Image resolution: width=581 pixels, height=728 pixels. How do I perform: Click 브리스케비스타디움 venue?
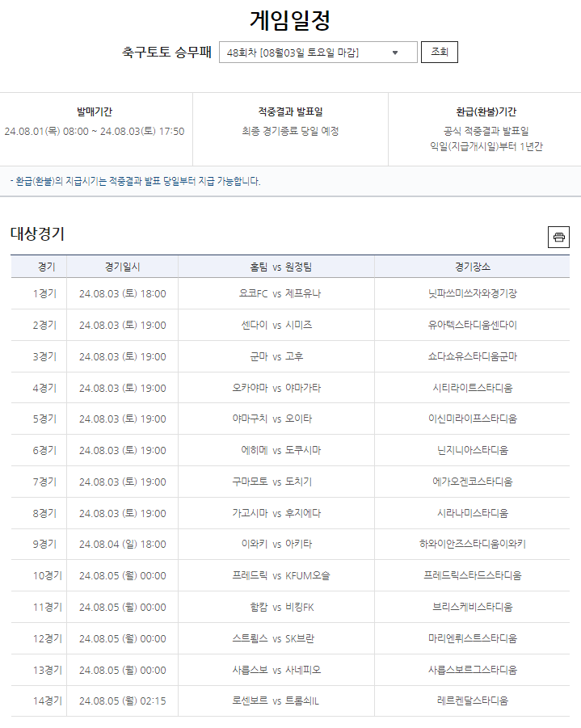[473, 608]
